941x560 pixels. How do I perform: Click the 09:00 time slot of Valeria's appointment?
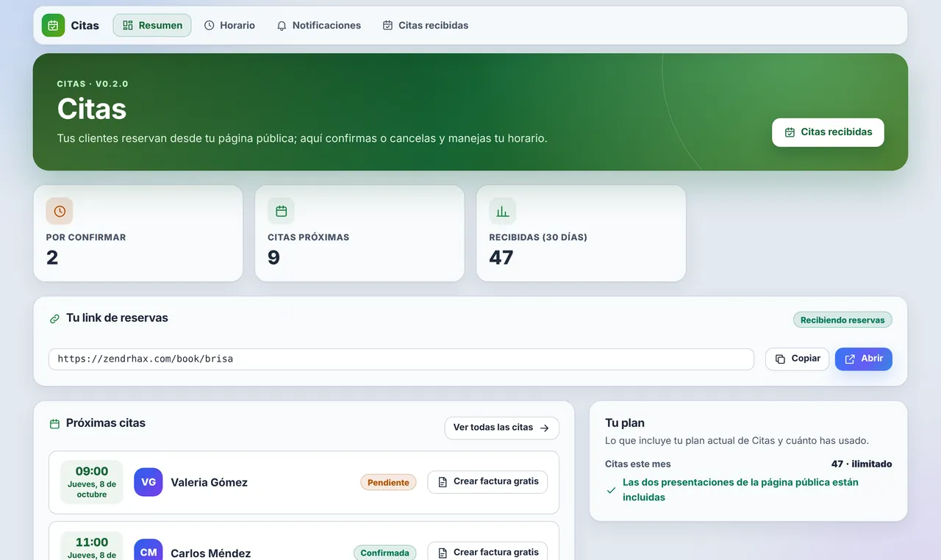(92, 482)
